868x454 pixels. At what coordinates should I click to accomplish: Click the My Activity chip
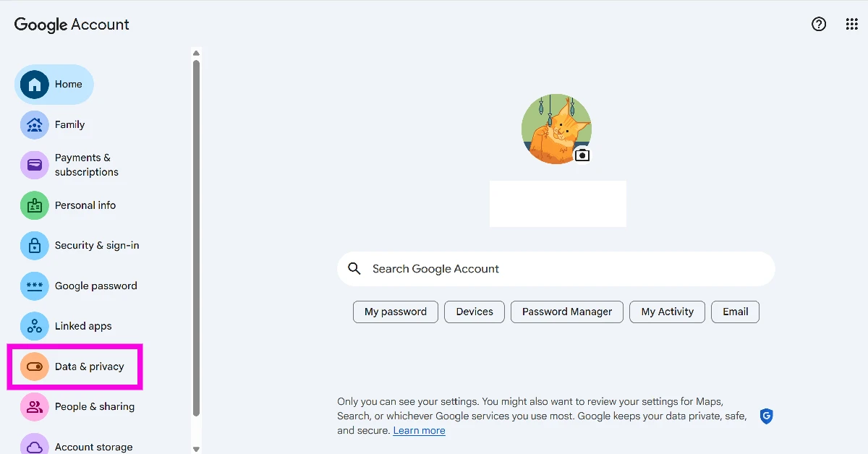pos(668,312)
